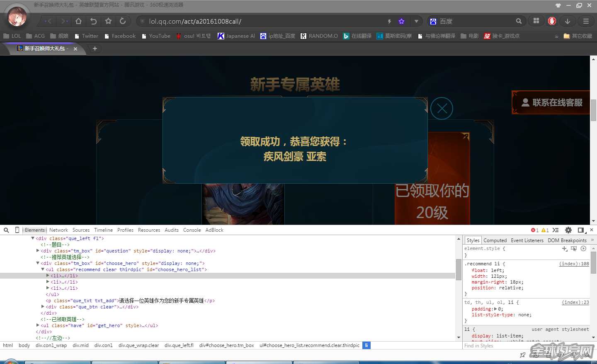Select the Console panel in DevTools
The height and width of the screenshot is (364, 597).
[192, 230]
